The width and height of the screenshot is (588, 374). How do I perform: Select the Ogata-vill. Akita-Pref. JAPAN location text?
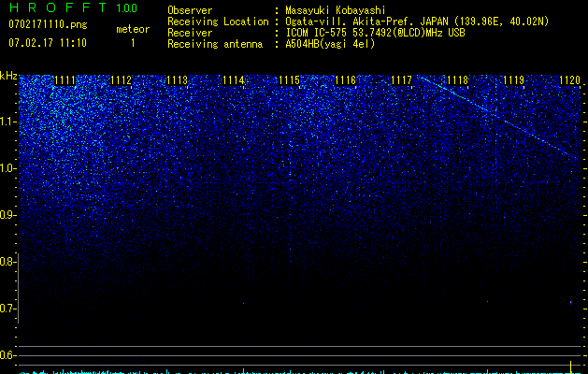pos(417,22)
